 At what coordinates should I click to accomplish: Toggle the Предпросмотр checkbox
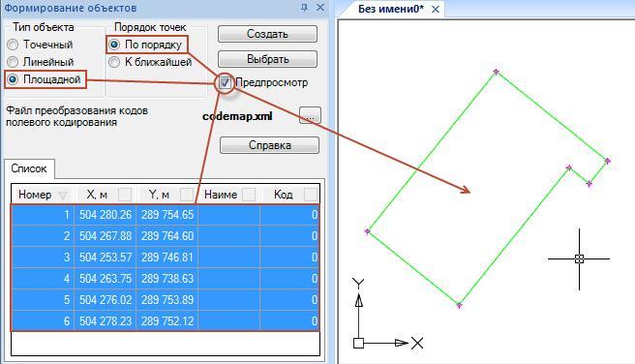[x=225, y=82]
